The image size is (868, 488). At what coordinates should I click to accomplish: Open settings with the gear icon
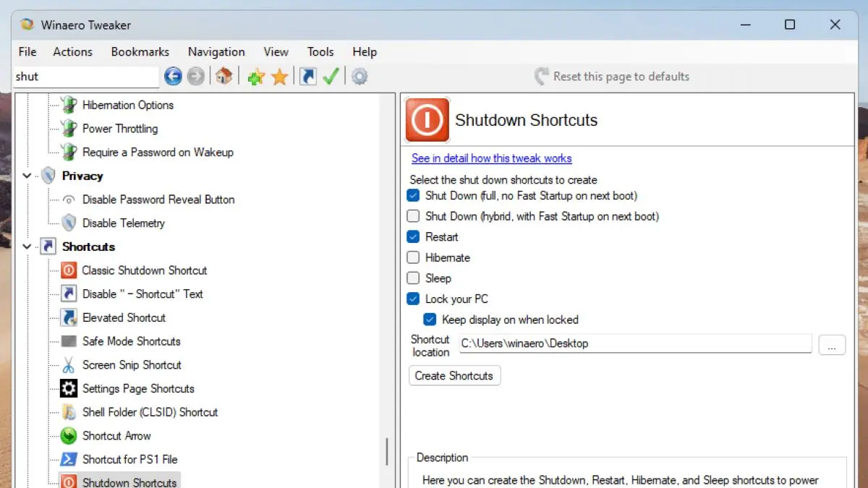tap(359, 77)
